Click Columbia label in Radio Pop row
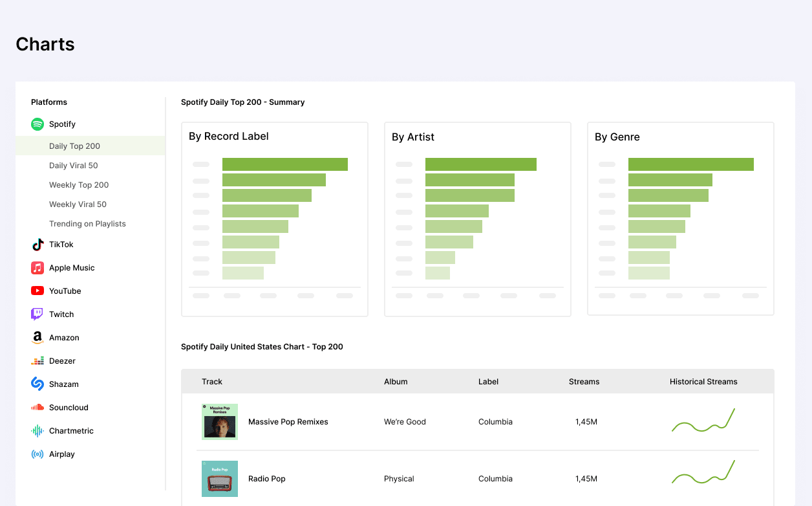 (x=495, y=479)
